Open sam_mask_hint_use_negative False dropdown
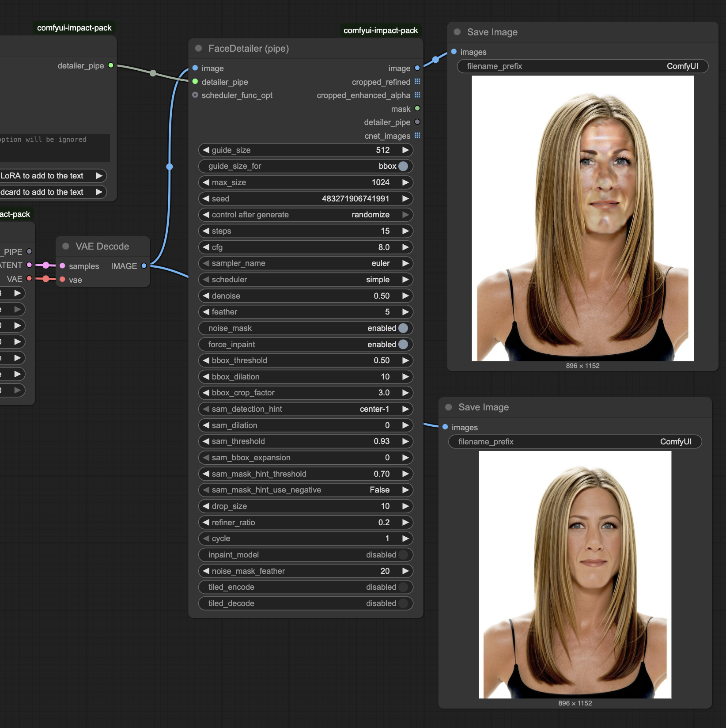Image resolution: width=726 pixels, height=728 pixels. click(306, 490)
